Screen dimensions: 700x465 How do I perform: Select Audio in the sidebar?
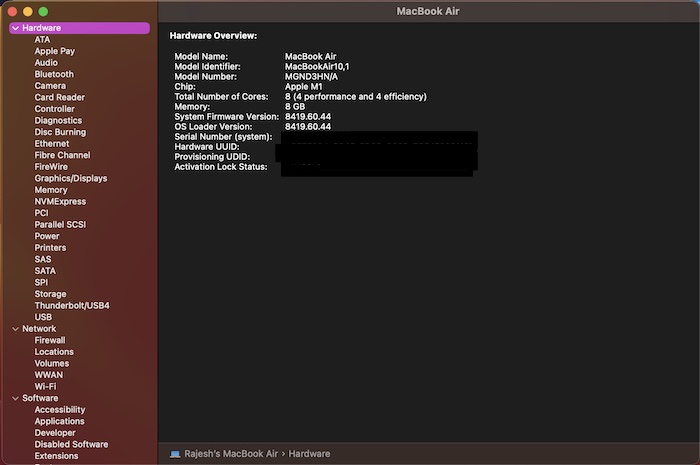pyautogui.click(x=46, y=63)
